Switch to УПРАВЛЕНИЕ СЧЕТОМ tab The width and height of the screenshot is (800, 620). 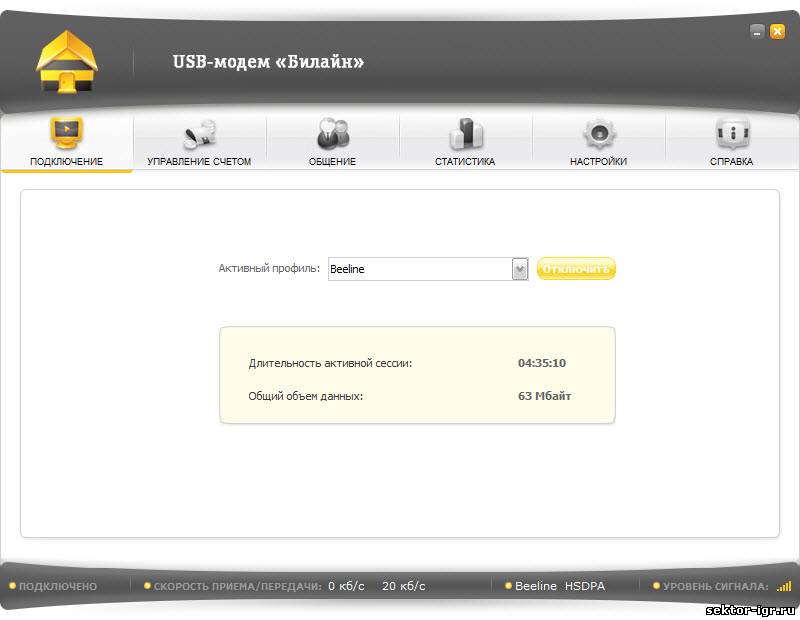199,143
